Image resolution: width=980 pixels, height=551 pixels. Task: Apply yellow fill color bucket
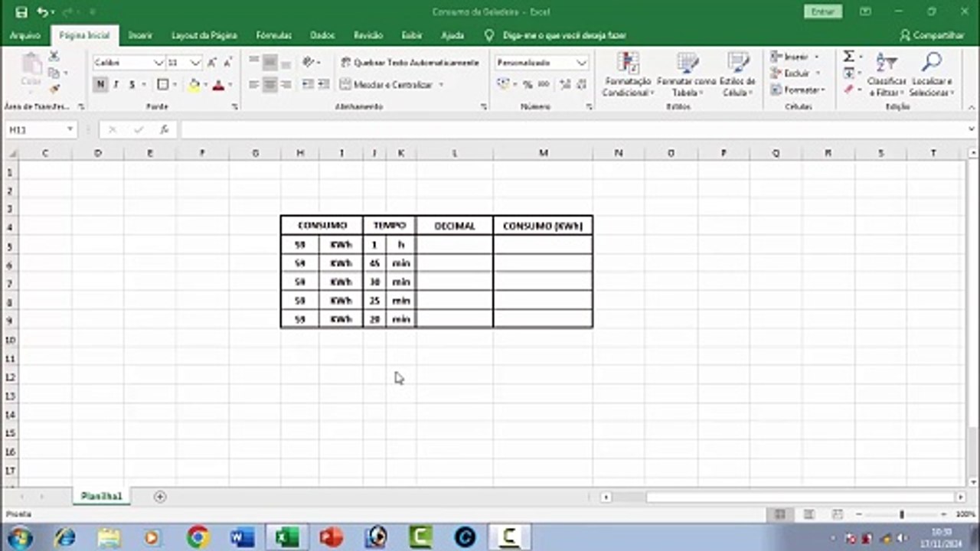pyautogui.click(x=194, y=85)
